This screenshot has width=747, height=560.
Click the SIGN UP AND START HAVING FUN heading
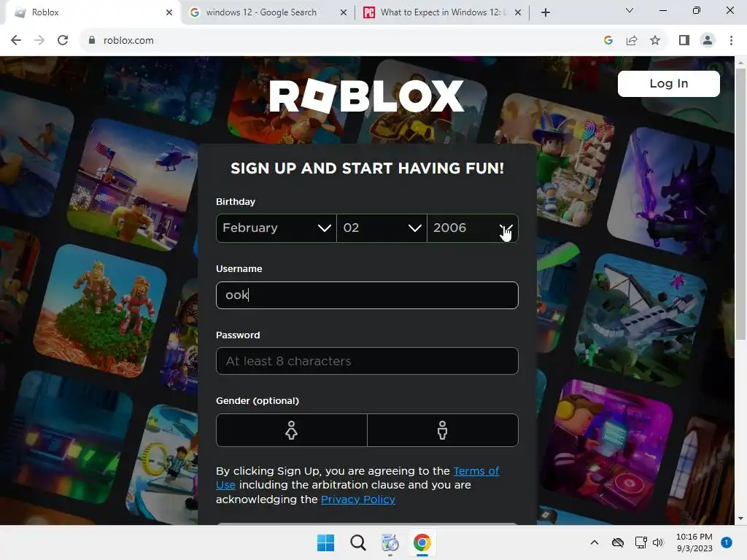click(367, 168)
